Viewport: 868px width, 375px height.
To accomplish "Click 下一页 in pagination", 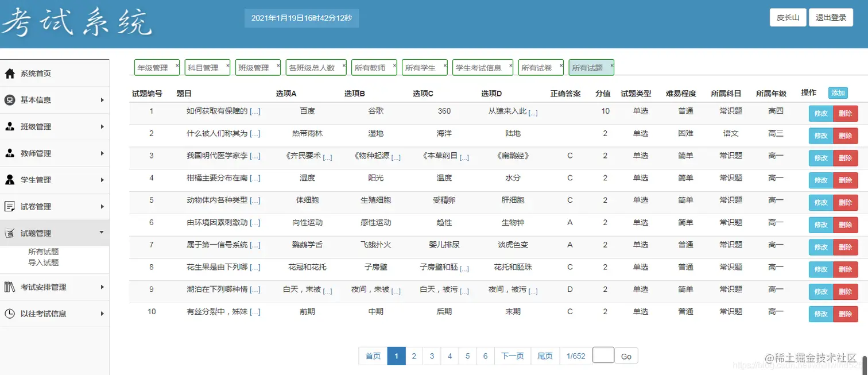I will coord(513,356).
